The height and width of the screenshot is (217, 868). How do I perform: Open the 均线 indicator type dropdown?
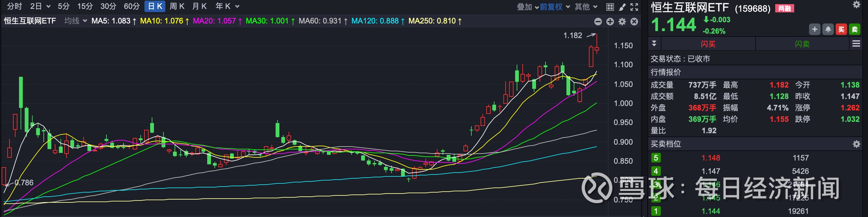click(75, 21)
